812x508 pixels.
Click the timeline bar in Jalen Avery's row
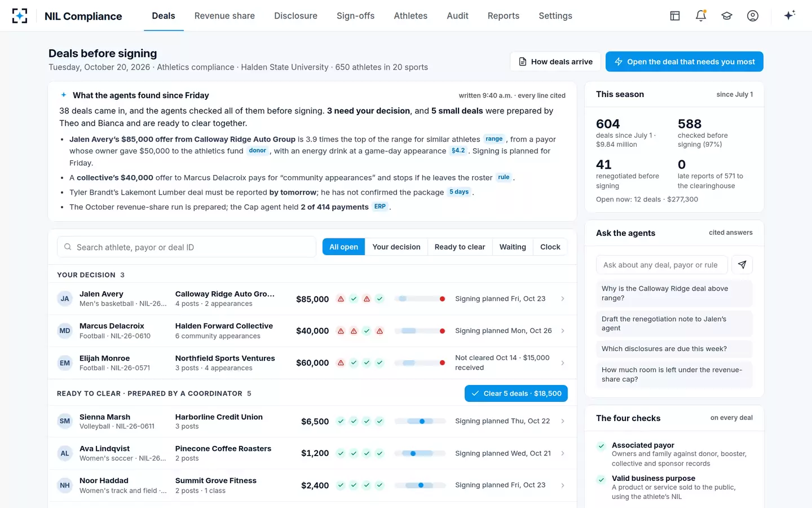tap(420, 299)
